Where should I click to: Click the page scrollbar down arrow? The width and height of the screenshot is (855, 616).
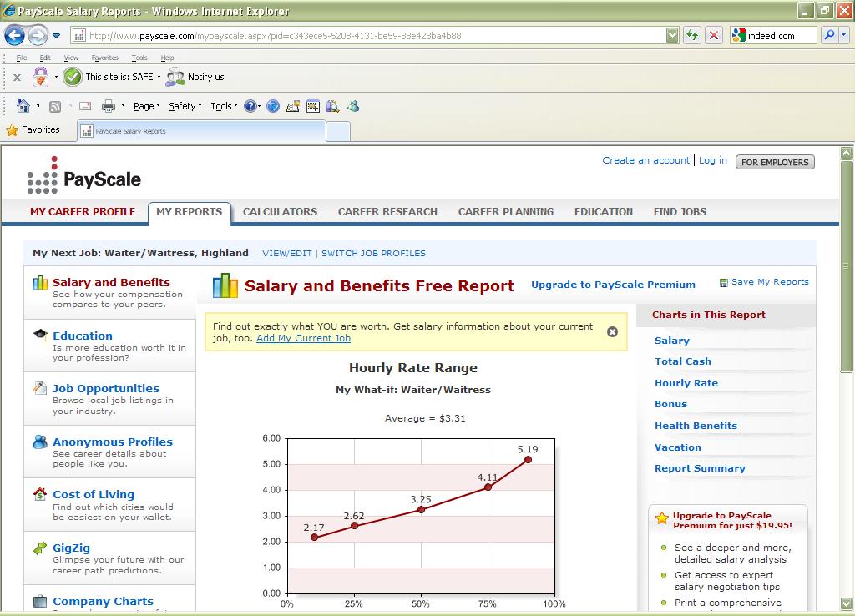click(x=847, y=604)
